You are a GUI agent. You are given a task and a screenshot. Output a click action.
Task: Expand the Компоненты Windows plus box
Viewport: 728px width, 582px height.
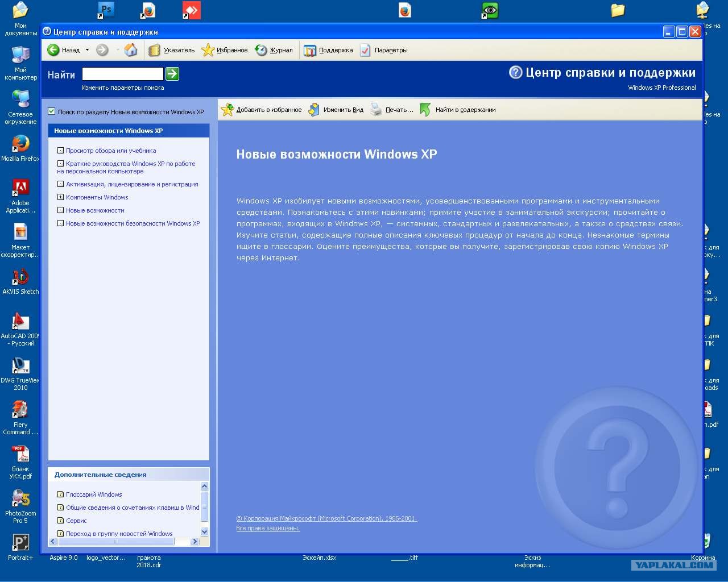60,197
